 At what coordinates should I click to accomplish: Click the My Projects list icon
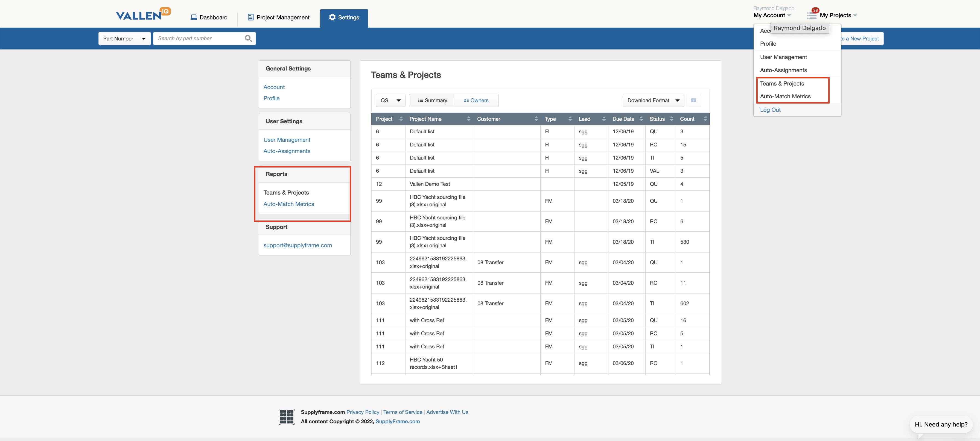tap(812, 15)
